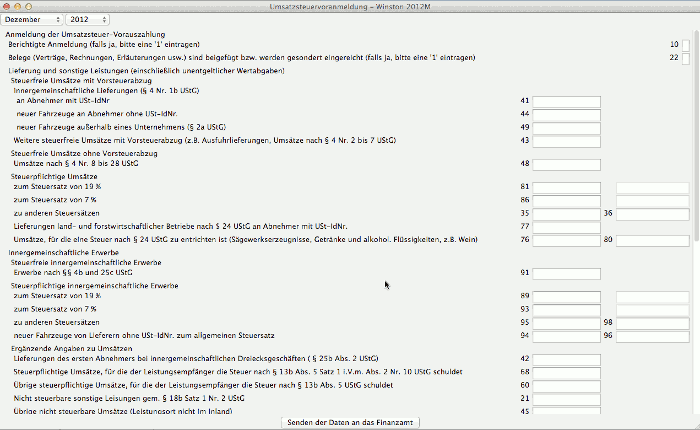Click the tax amount field beside field 81
Image resolution: width=700 pixels, height=430 pixels.
653,188
